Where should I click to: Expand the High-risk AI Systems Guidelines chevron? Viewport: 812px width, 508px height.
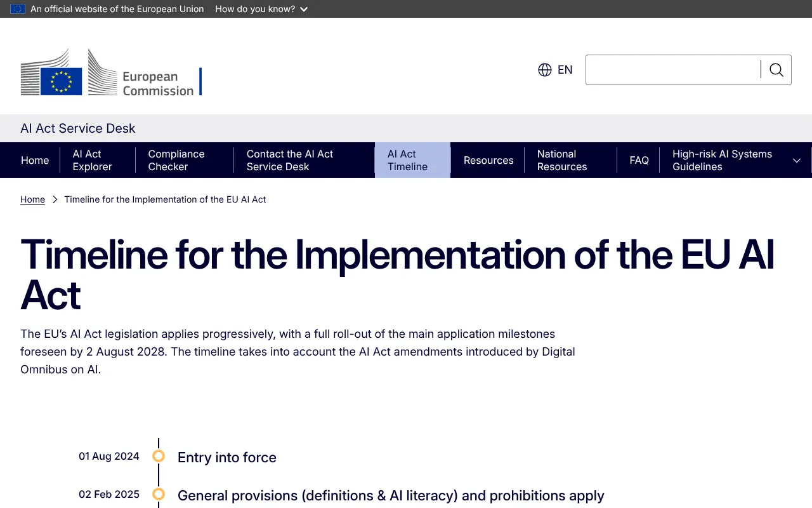(797, 161)
